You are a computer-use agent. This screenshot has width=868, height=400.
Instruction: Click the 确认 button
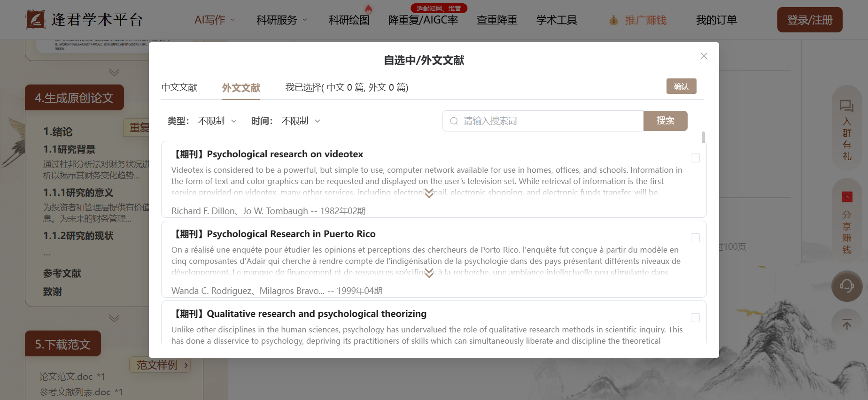[x=681, y=86]
